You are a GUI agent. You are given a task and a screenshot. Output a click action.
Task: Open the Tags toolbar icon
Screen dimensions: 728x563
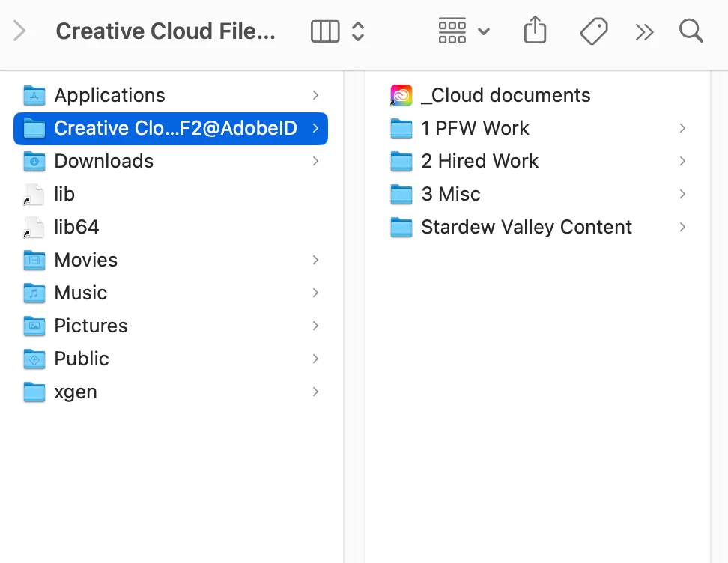coord(594,31)
